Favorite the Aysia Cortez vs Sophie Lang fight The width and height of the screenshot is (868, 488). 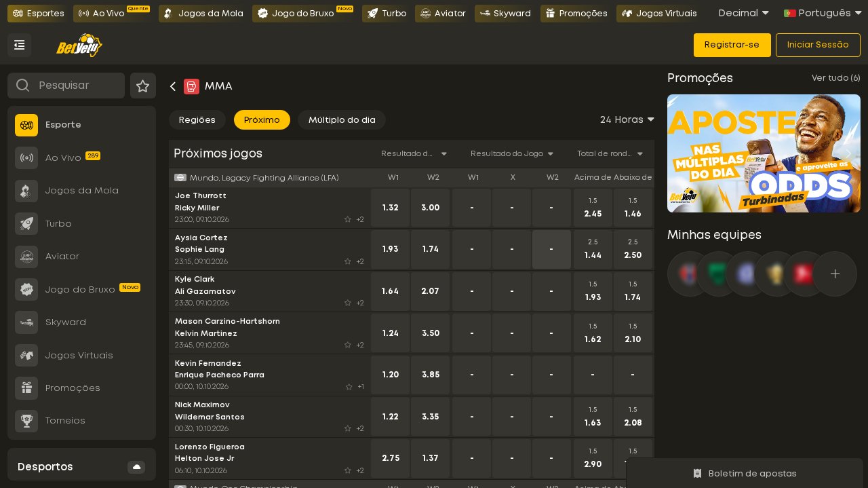[348, 261]
